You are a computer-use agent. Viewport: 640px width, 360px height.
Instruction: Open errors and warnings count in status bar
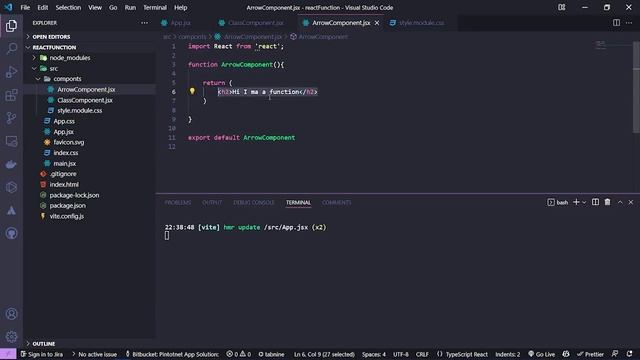(239, 354)
